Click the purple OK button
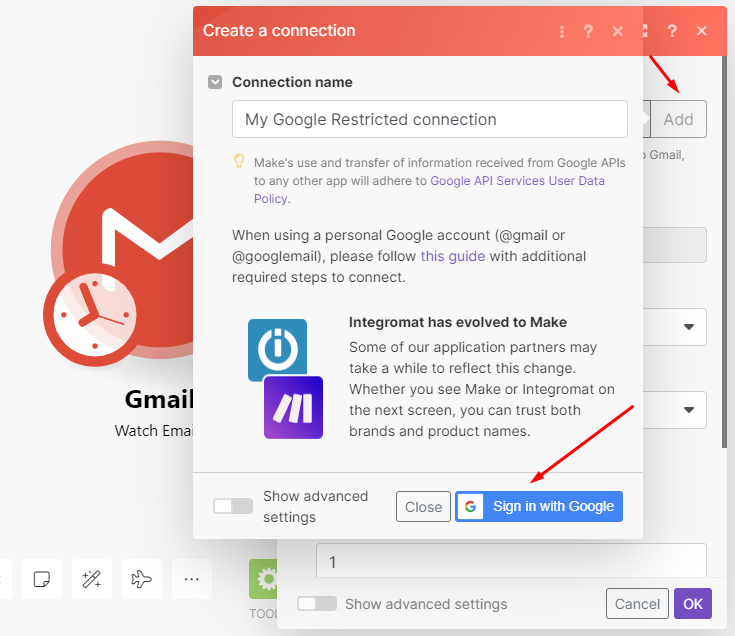This screenshot has height=636, width=735. (693, 604)
